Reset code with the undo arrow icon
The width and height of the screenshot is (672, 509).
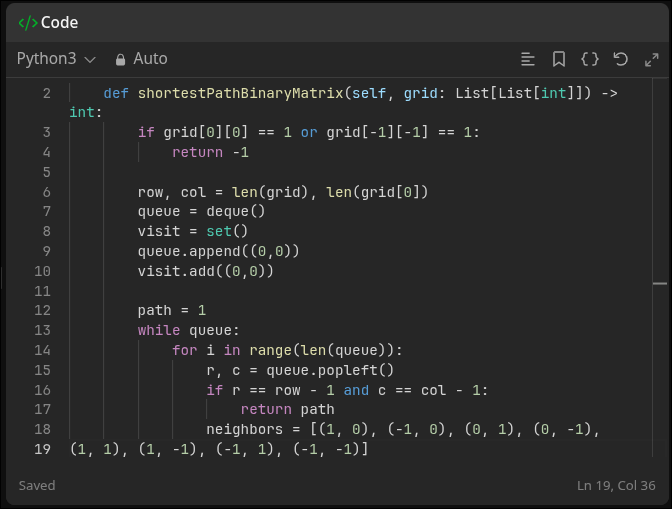tap(621, 59)
